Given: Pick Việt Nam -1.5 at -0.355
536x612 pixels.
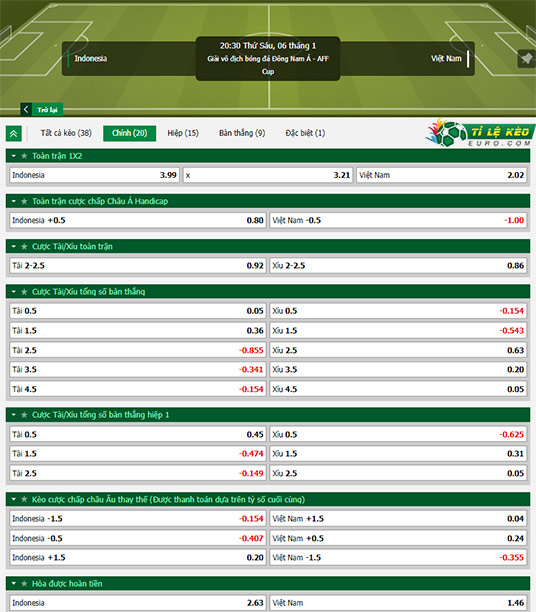Looking at the screenshot, I should tap(398, 558).
